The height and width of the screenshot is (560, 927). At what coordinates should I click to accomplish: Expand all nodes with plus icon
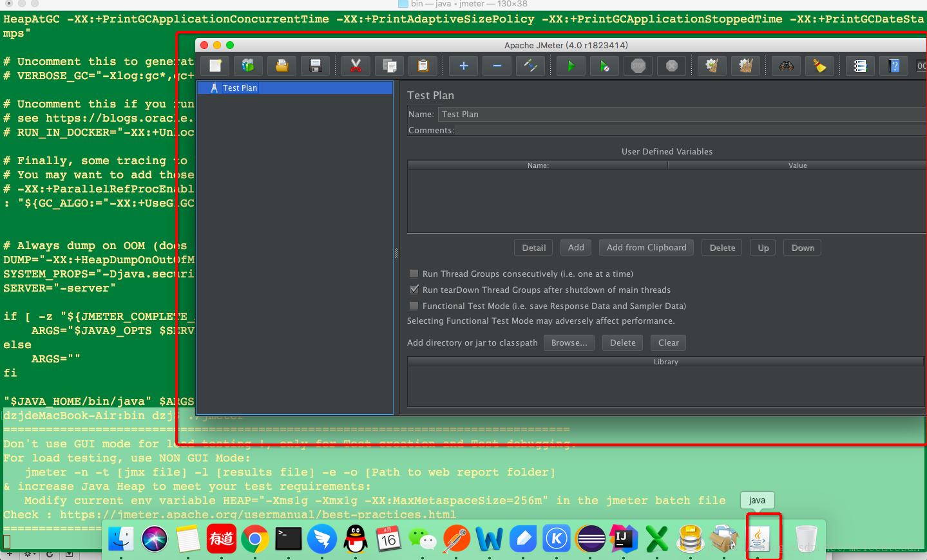(463, 66)
